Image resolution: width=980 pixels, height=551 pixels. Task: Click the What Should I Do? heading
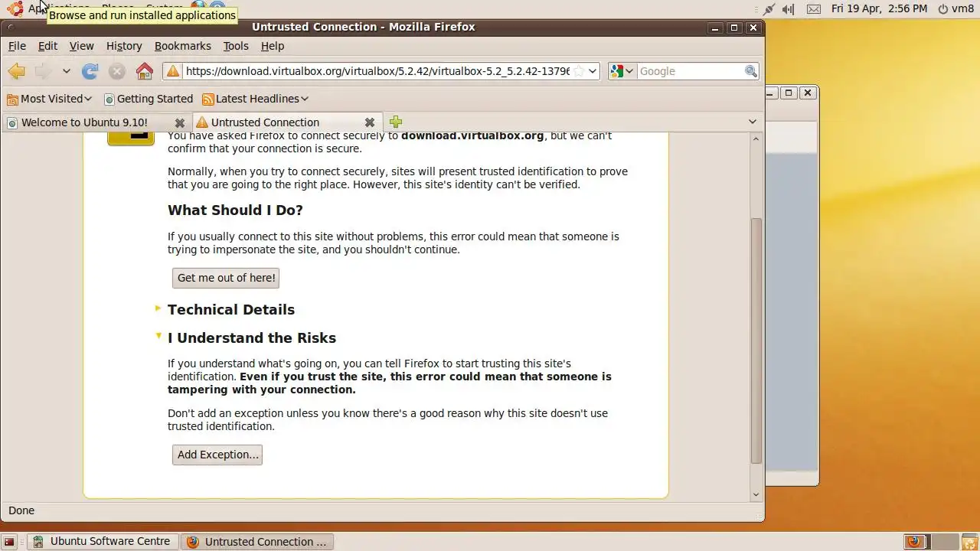[235, 210]
